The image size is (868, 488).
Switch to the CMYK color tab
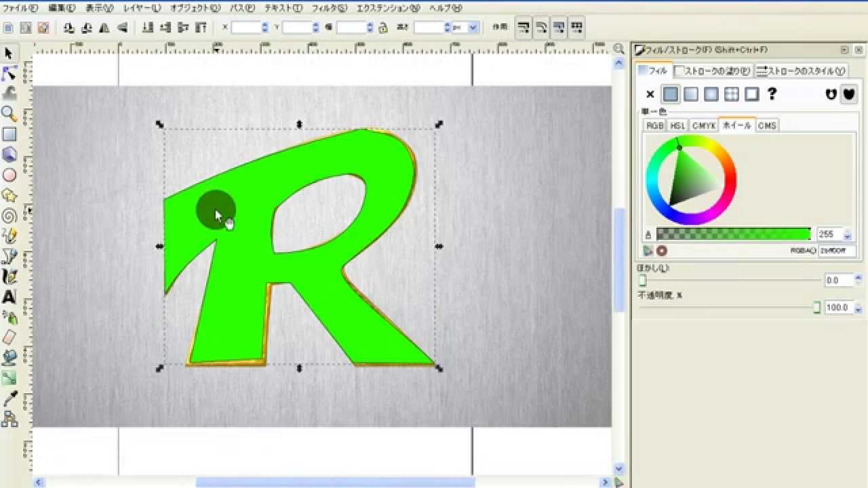(x=703, y=125)
